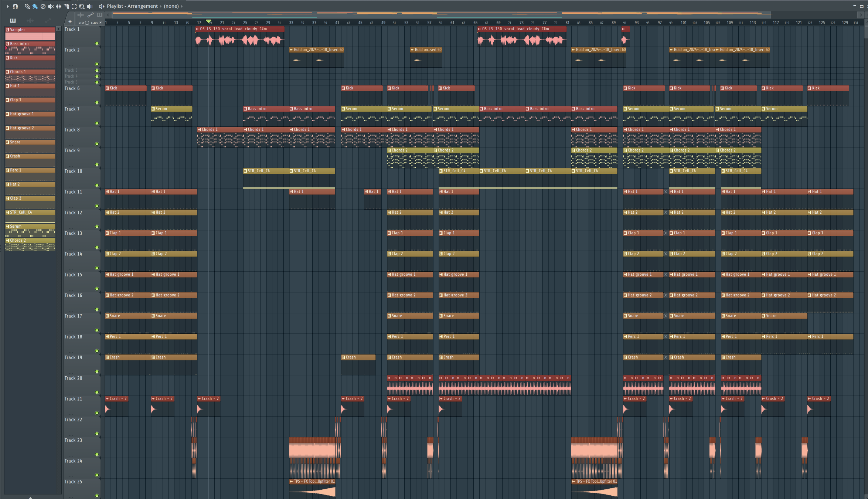This screenshot has width=868, height=499.
Task: Select the Delete tool
Action: 43,6
